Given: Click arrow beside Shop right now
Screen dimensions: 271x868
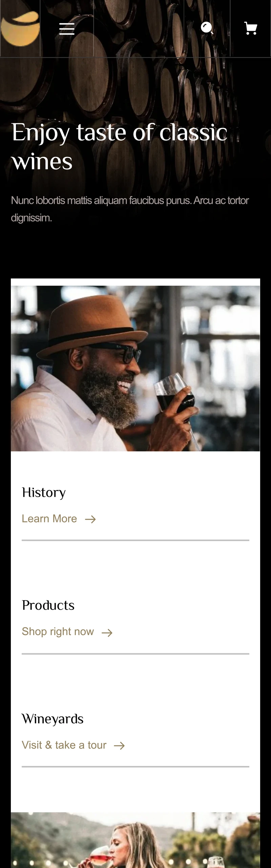Looking at the screenshot, I should [107, 632].
